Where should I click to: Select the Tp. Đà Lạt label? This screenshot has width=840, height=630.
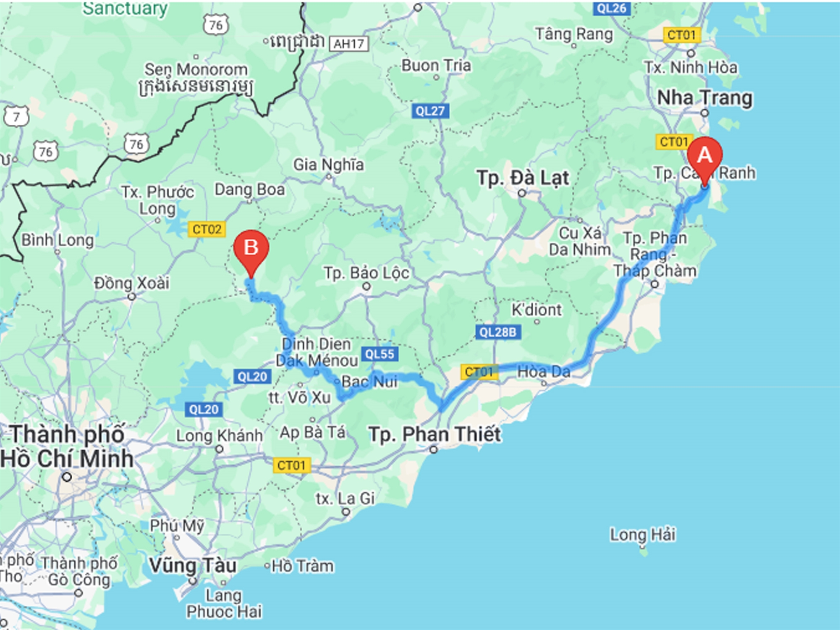(523, 178)
